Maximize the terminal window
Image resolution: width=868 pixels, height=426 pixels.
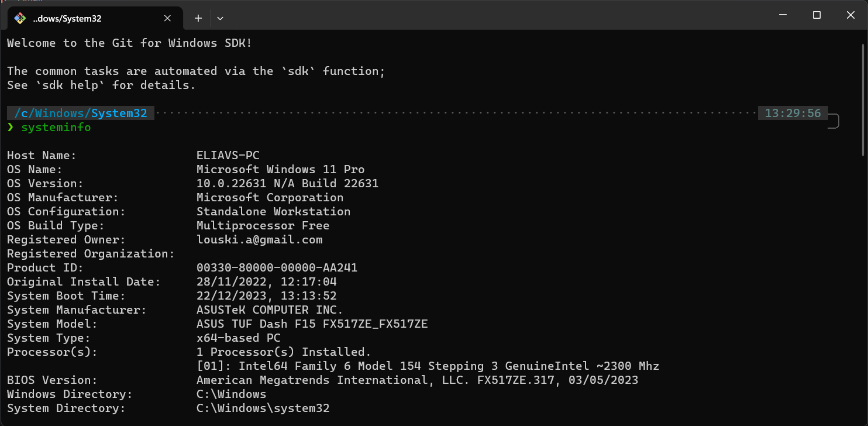coord(817,15)
